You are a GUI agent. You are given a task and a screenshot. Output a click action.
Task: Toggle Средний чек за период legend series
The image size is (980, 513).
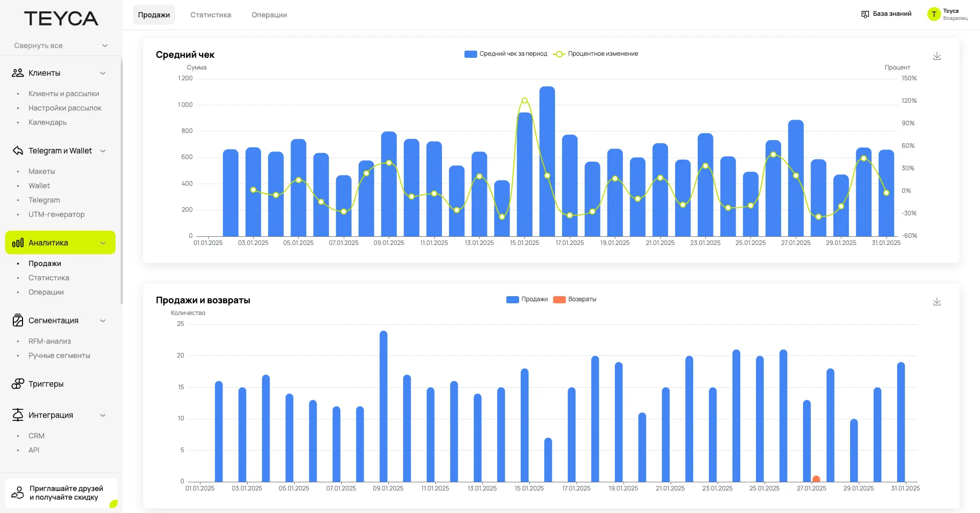point(506,54)
